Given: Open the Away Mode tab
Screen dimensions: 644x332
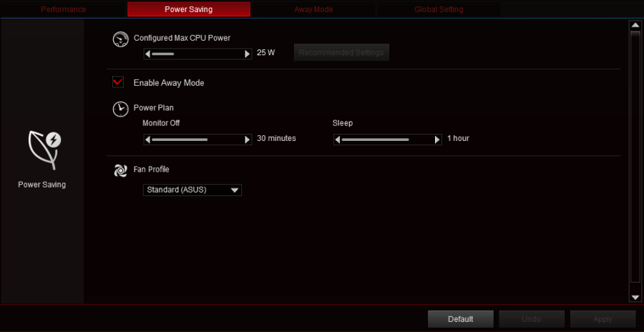Looking at the screenshot, I should coord(313,9).
